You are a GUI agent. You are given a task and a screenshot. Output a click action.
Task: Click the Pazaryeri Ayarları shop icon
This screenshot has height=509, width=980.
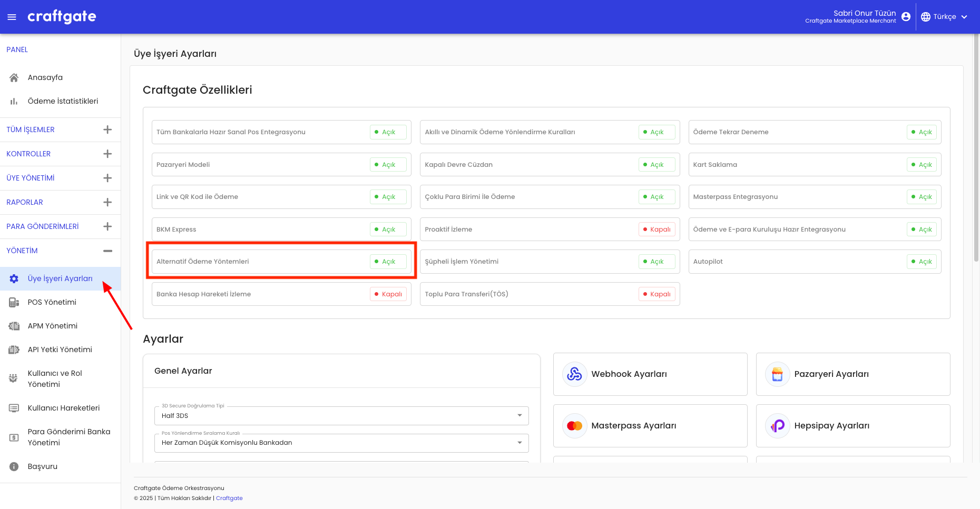777,374
